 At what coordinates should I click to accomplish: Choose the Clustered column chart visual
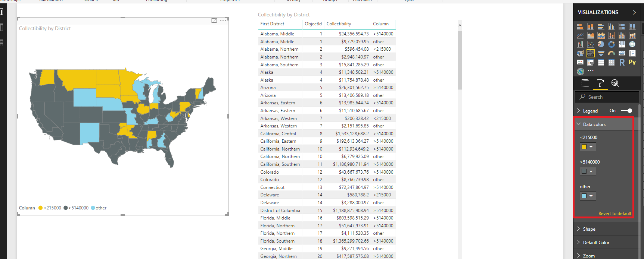611,26
